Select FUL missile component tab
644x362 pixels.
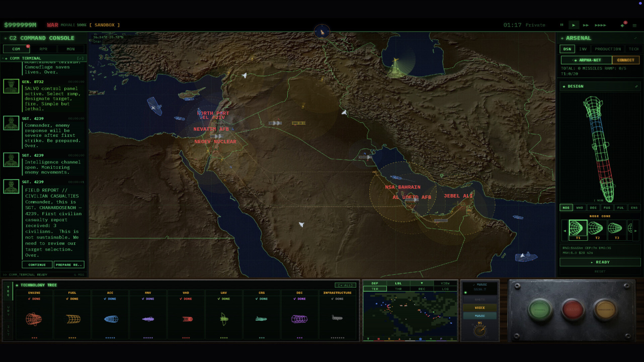coord(620,208)
